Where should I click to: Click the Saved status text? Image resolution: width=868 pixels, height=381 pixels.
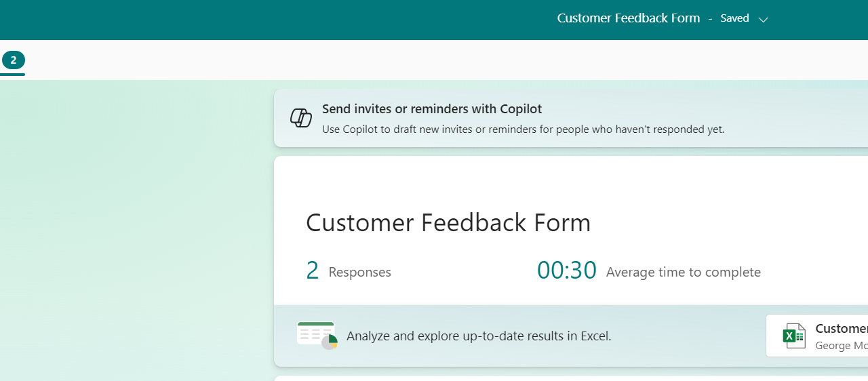tap(734, 18)
